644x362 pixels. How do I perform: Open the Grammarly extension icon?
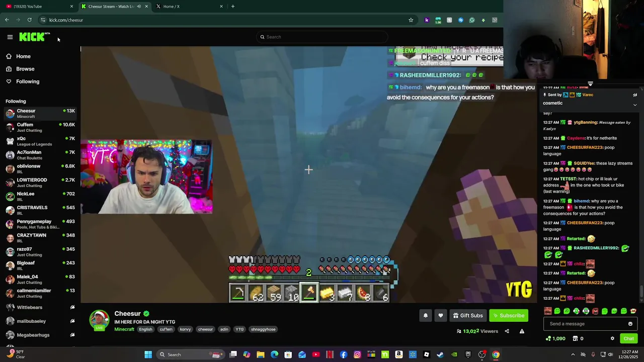click(x=472, y=20)
